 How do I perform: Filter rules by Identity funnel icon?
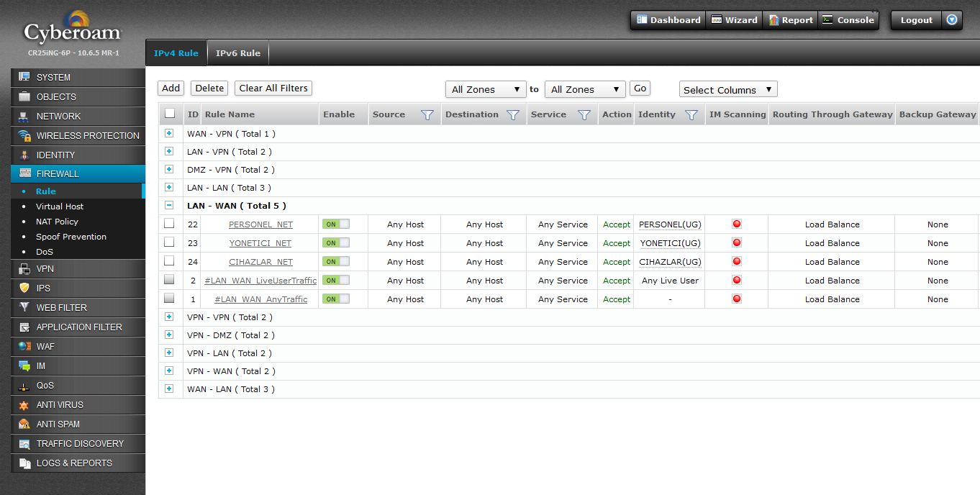pos(691,114)
